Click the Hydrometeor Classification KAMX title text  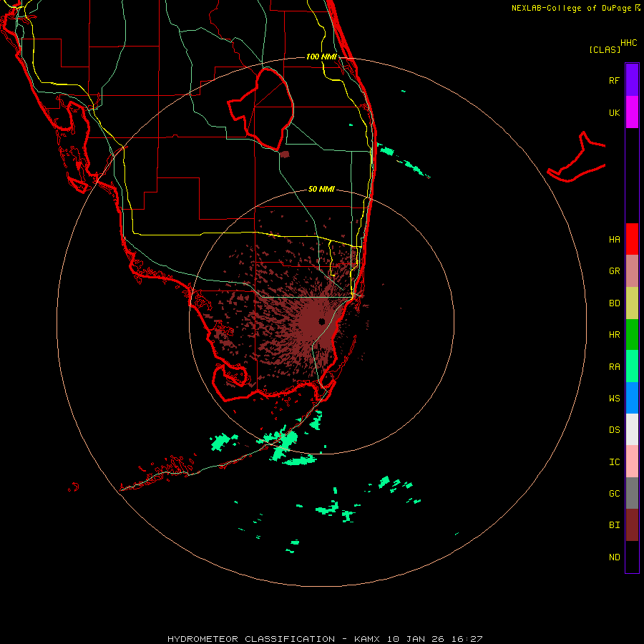[325, 639]
